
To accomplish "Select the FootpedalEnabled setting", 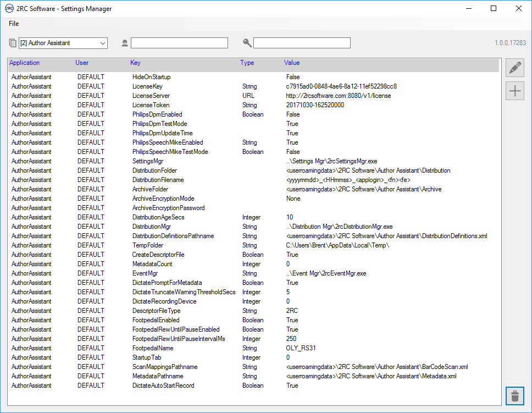I will click(156, 320).
